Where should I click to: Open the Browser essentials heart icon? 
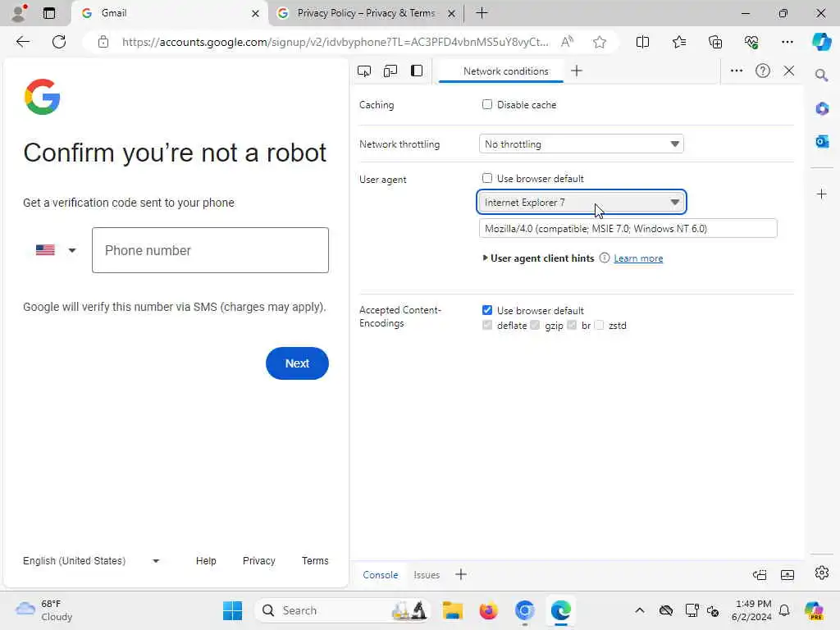(x=751, y=42)
